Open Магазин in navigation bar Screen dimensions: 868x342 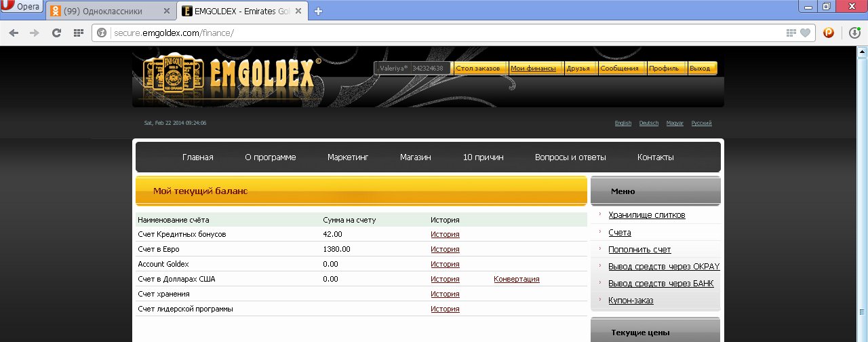[416, 157]
